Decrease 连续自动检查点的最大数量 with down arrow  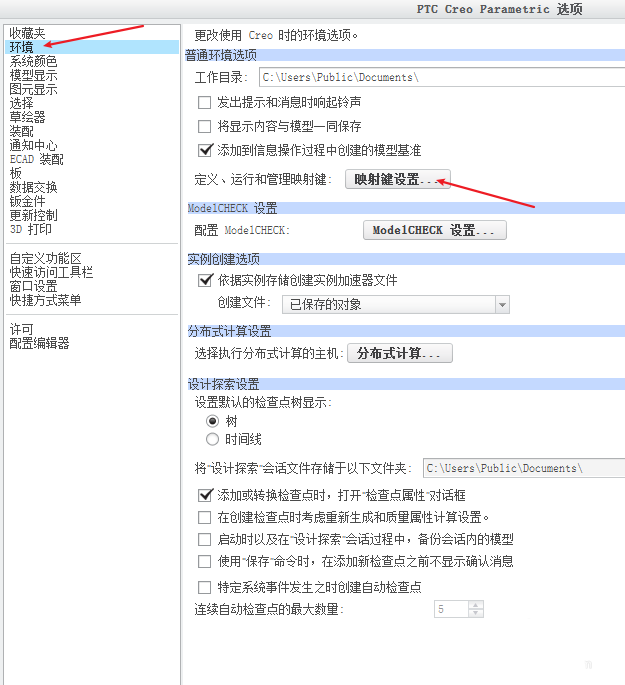click(476, 613)
